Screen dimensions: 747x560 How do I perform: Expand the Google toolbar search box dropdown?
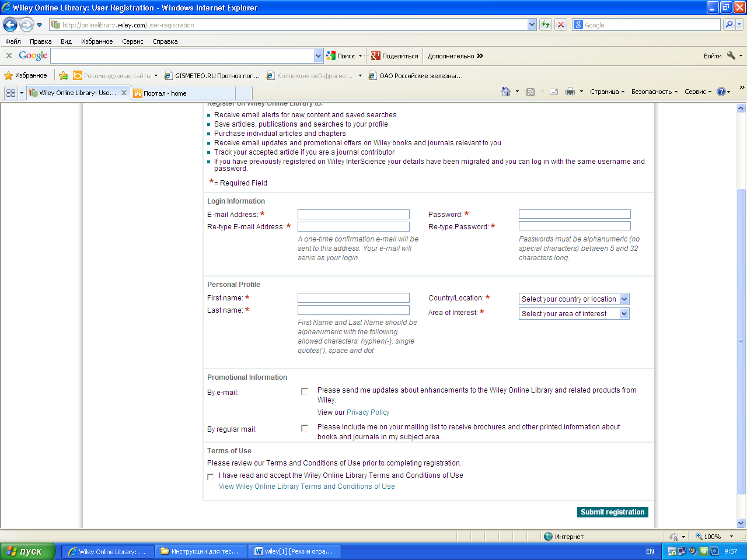tap(318, 56)
